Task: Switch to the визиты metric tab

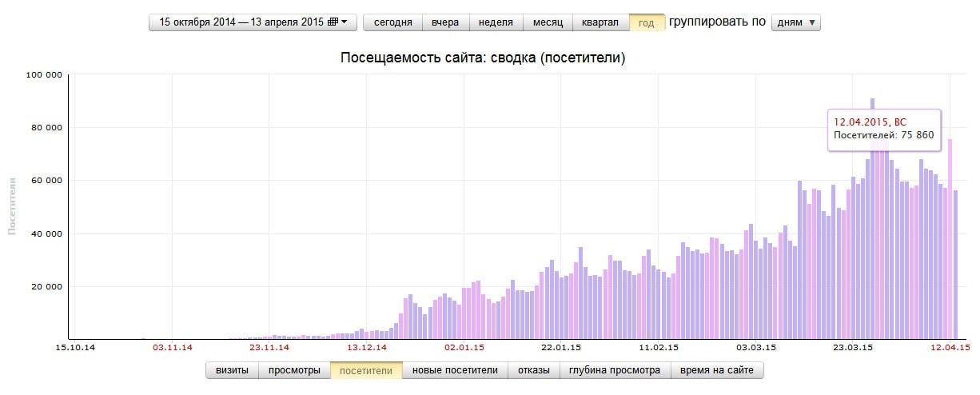Action: [233, 370]
